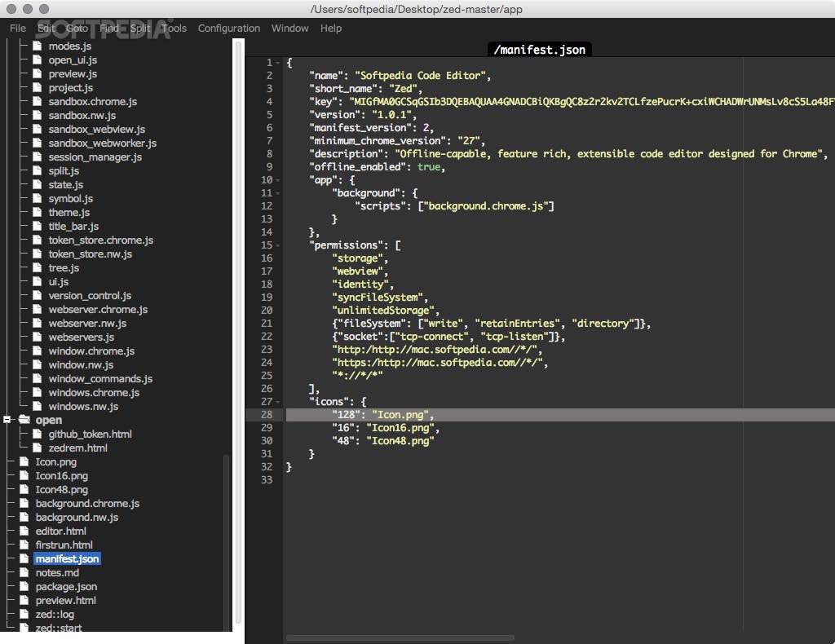Viewport: 835px width, 644px height.
Task: Click the editor horizontal scrollbar
Action: point(400,637)
